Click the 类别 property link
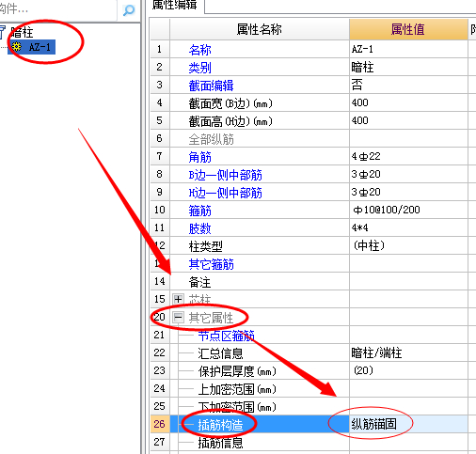476x454 pixels. click(199, 68)
